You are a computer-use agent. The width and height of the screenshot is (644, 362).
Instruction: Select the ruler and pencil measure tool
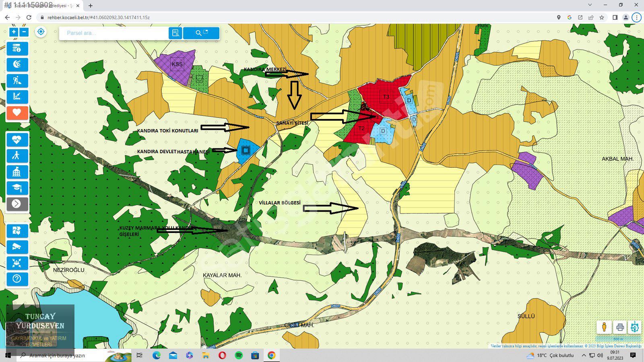[17, 97]
